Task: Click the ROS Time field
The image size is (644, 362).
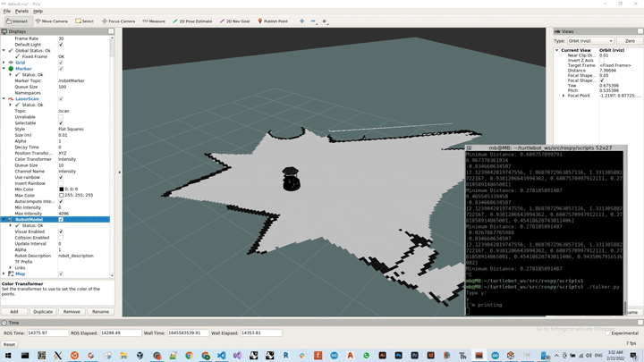Action: tap(47, 333)
